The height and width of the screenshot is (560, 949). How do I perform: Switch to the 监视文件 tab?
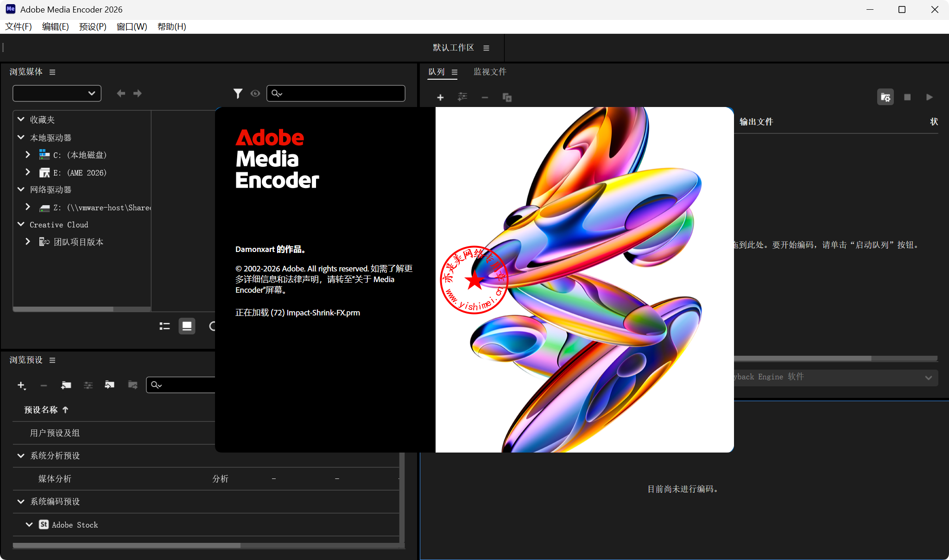(x=490, y=72)
